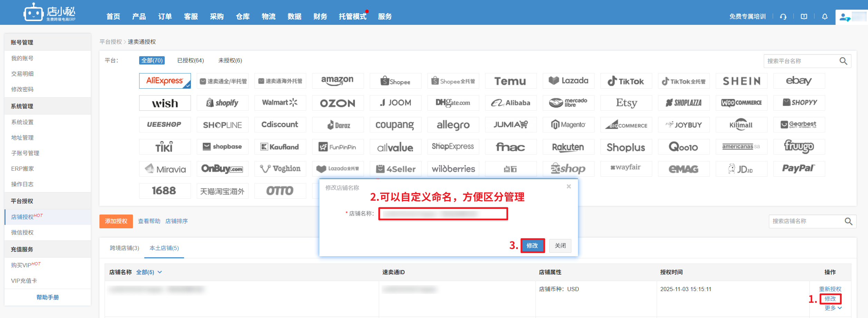This screenshot has width=868, height=318.
Task: Filter platforms by 未授权(6)
Action: click(x=230, y=60)
